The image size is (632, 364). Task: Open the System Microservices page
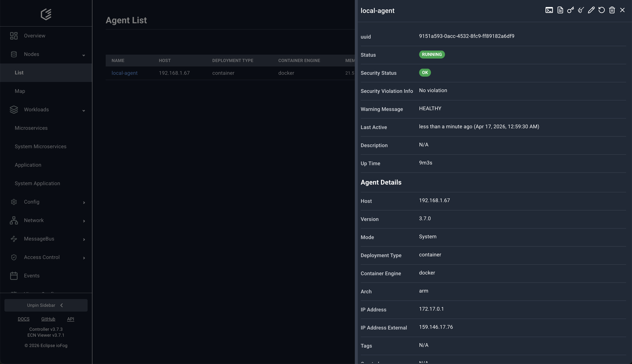(40, 147)
